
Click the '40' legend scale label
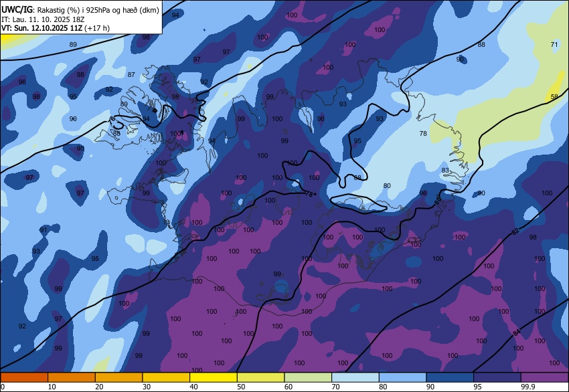[193, 387]
